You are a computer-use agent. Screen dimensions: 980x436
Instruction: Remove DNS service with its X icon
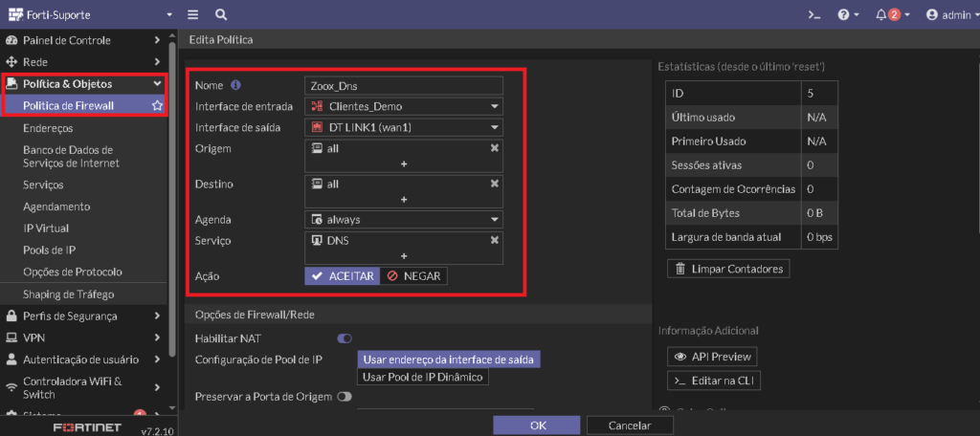coord(495,240)
